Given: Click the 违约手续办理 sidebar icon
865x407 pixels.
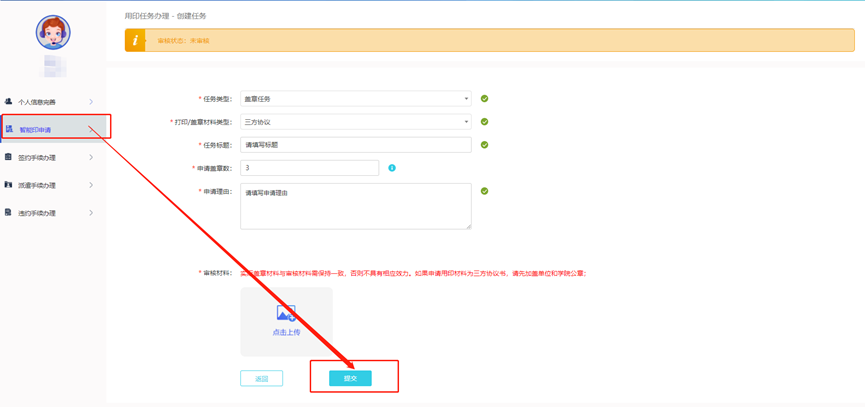Looking at the screenshot, I should point(9,213).
